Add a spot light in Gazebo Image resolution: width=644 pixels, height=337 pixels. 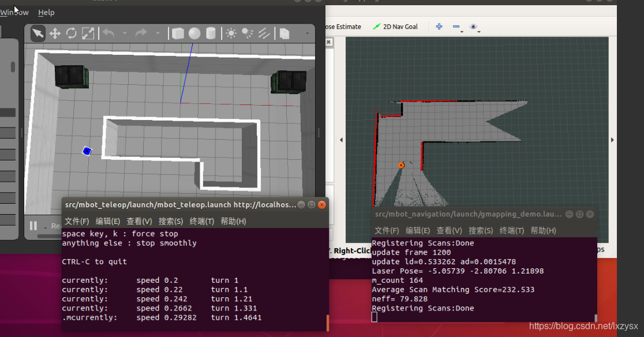247,33
